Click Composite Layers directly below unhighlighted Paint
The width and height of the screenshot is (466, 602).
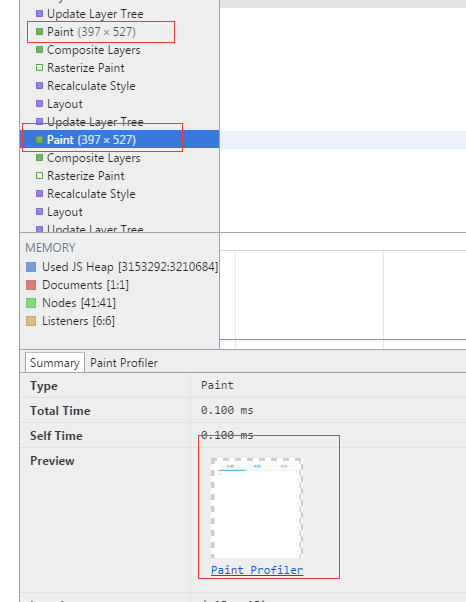click(93, 50)
